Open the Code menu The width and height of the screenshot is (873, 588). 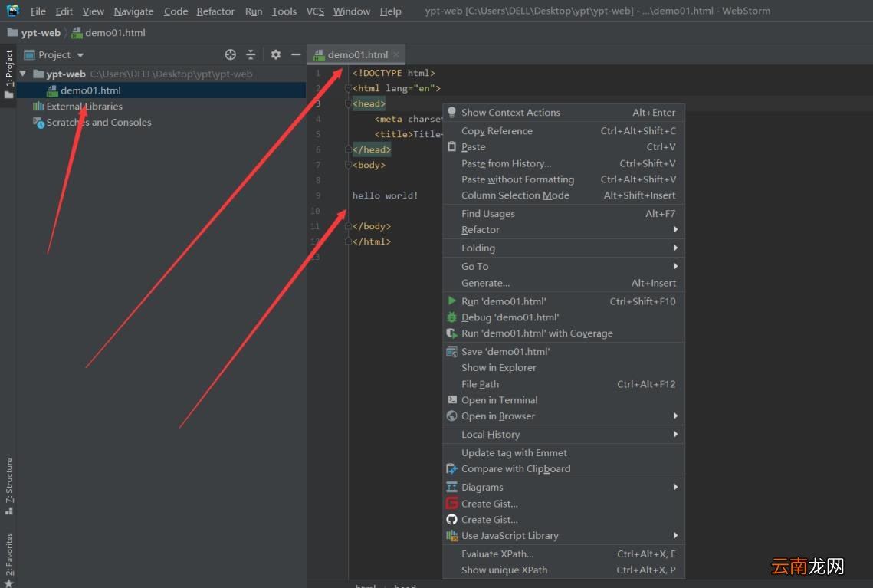[176, 11]
